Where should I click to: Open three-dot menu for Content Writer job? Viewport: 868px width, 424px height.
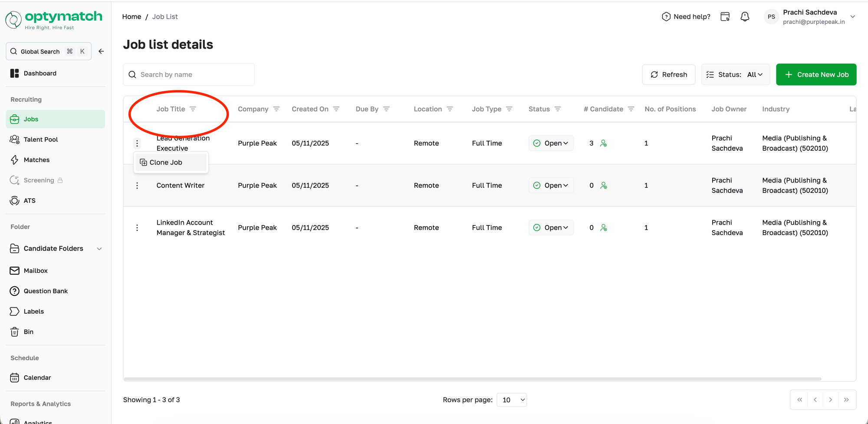click(x=137, y=185)
